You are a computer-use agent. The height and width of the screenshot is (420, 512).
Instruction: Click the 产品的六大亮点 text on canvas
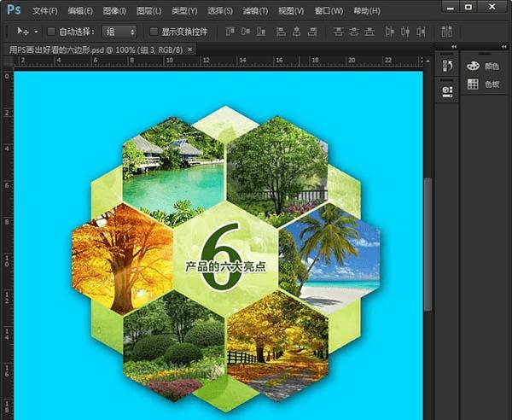(x=225, y=266)
